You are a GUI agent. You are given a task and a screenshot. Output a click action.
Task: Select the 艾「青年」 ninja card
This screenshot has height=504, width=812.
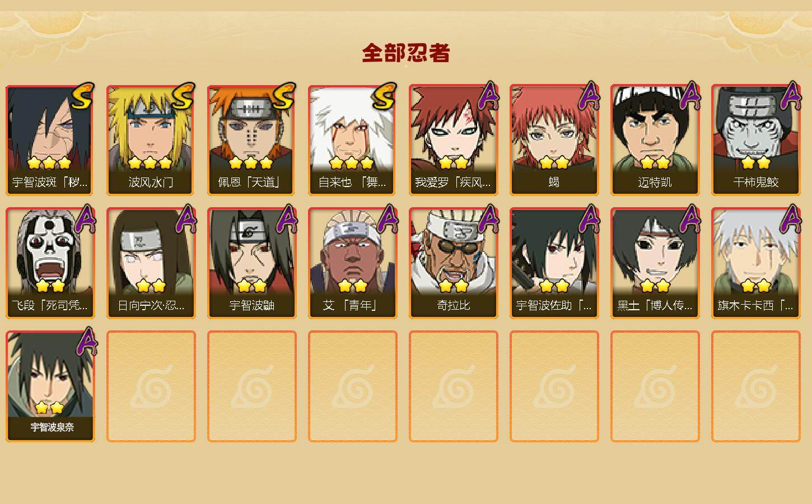coord(353,263)
